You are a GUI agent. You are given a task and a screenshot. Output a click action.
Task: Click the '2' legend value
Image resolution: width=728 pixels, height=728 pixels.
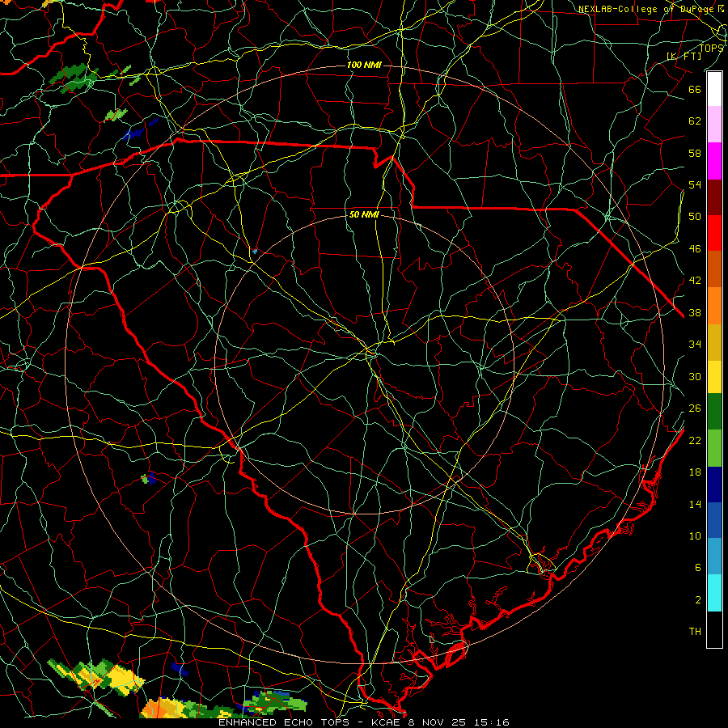(x=697, y=600)
